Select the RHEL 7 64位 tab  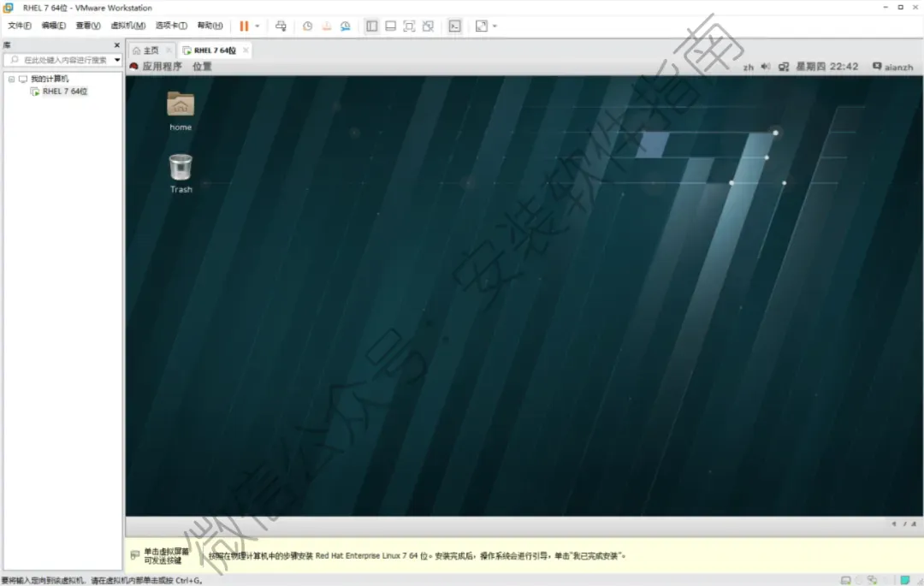point(215,50)
